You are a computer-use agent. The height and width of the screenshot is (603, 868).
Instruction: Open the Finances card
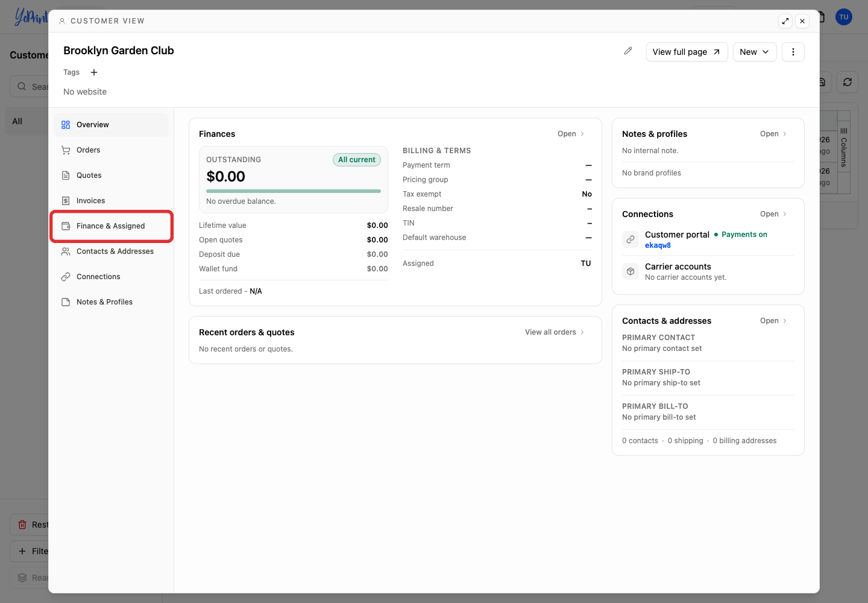(x=571, y=134)
